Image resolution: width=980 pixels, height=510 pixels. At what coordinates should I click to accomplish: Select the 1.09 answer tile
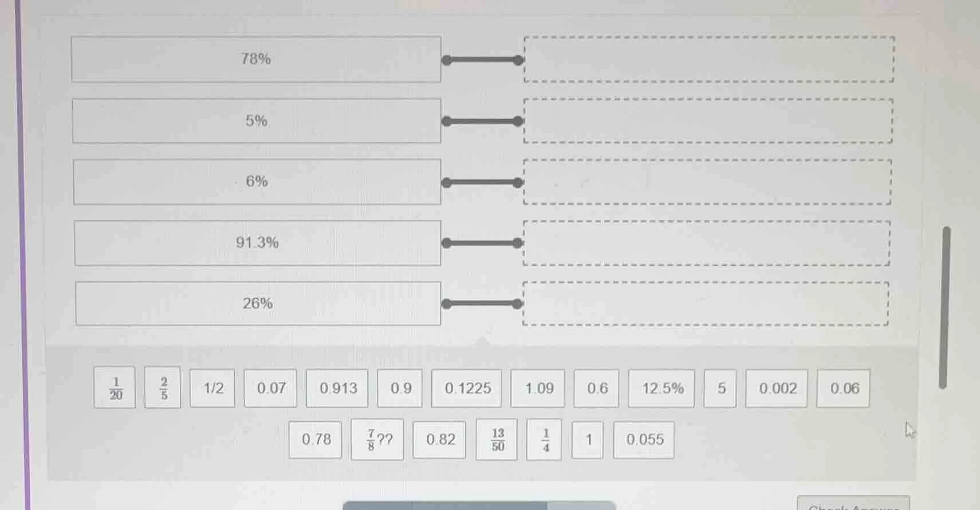(537, 389)
